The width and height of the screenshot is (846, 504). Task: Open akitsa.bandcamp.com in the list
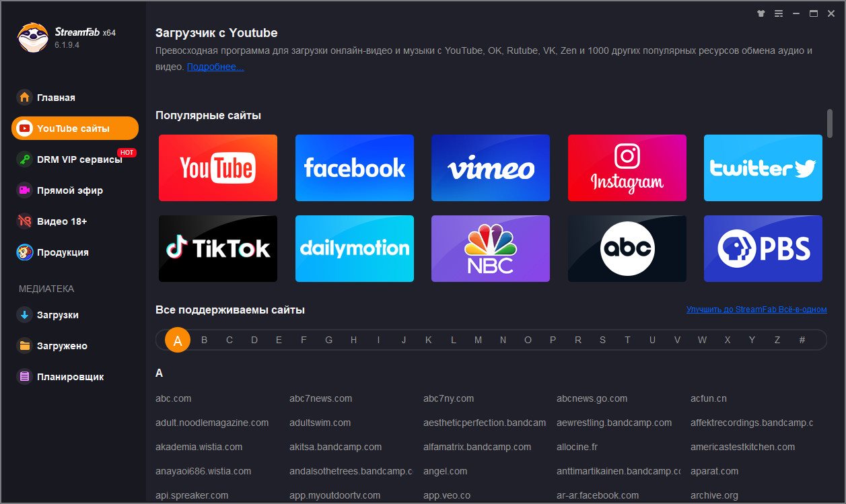[335, 447]
